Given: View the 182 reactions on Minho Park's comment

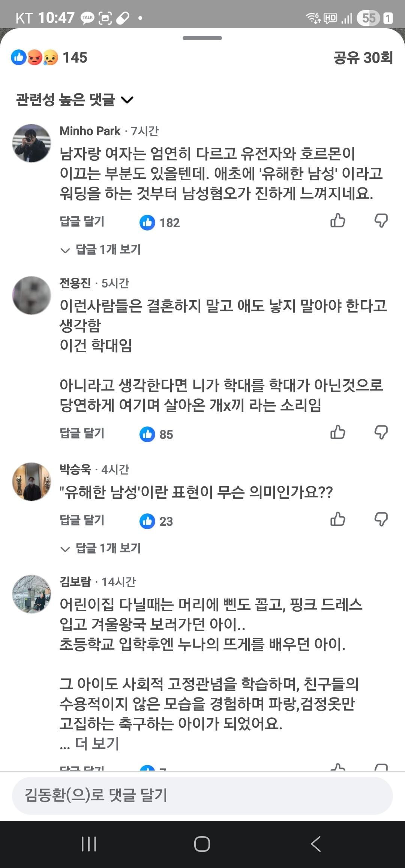Looking at the screenshot, I should point(159,223).
